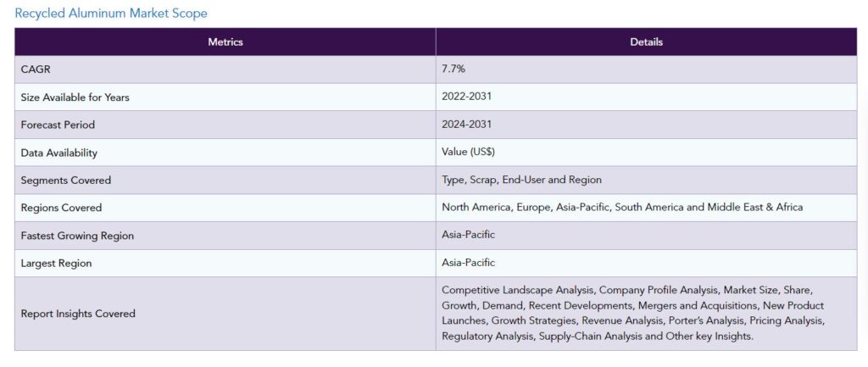Click the 7.7% CAGR value cell
Image resolution: width=868 pixels, height=367 pixels.
click(646, 70)
